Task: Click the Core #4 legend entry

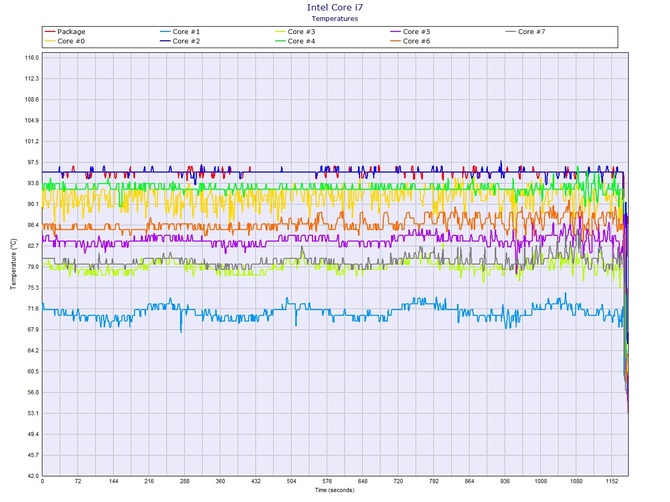Action: pyautogui.click(x=295, y=41)
